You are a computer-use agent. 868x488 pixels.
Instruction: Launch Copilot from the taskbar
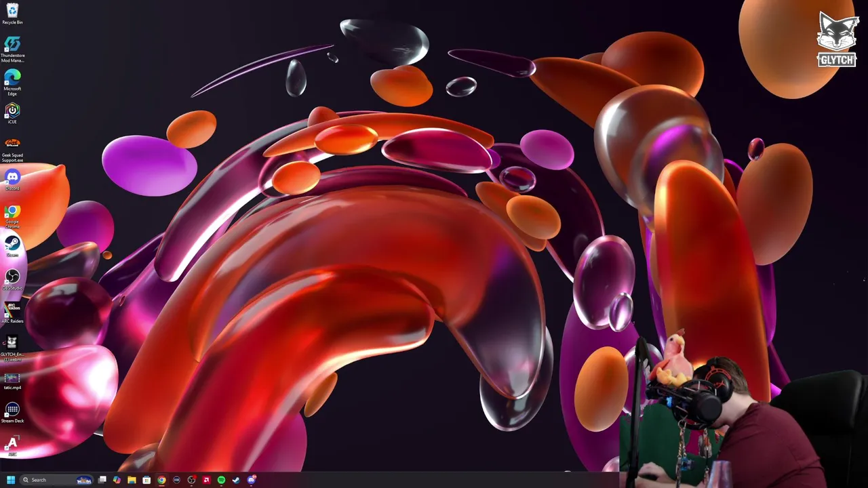point(117,480)
